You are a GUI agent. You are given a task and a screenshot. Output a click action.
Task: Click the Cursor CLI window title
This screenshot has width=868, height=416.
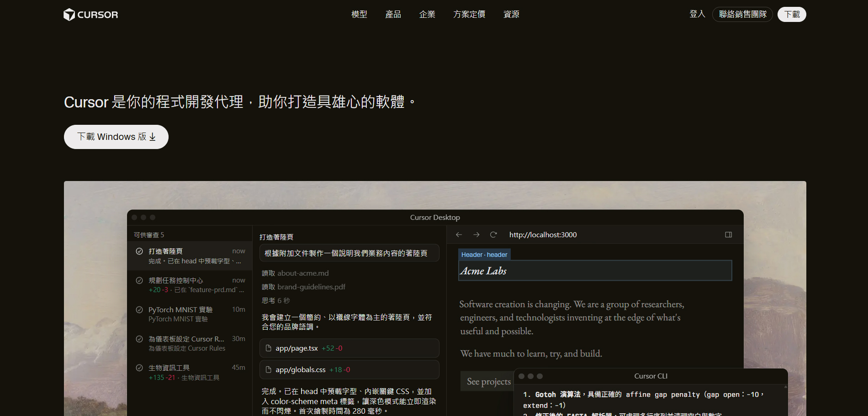[x=651, y=376]
